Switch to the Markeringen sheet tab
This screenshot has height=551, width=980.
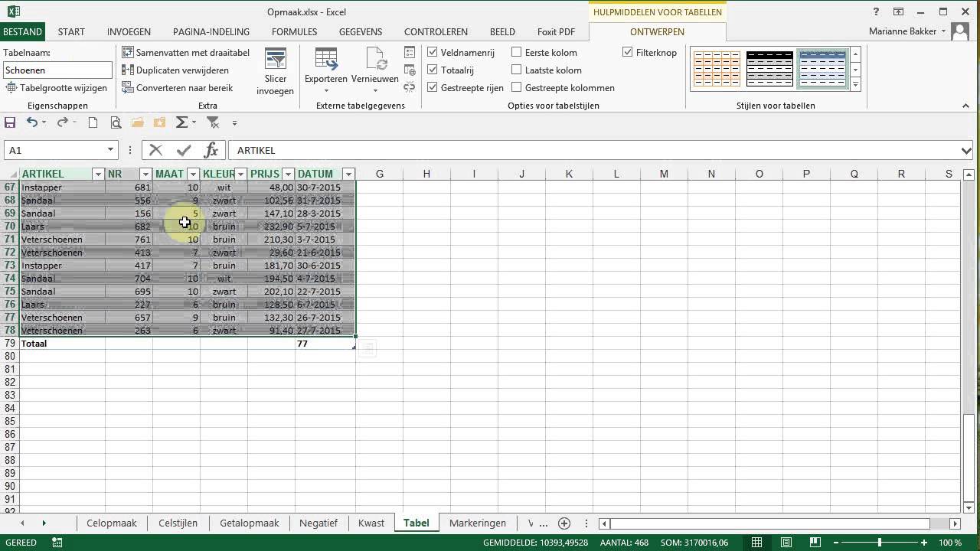[x=478, y=523]
